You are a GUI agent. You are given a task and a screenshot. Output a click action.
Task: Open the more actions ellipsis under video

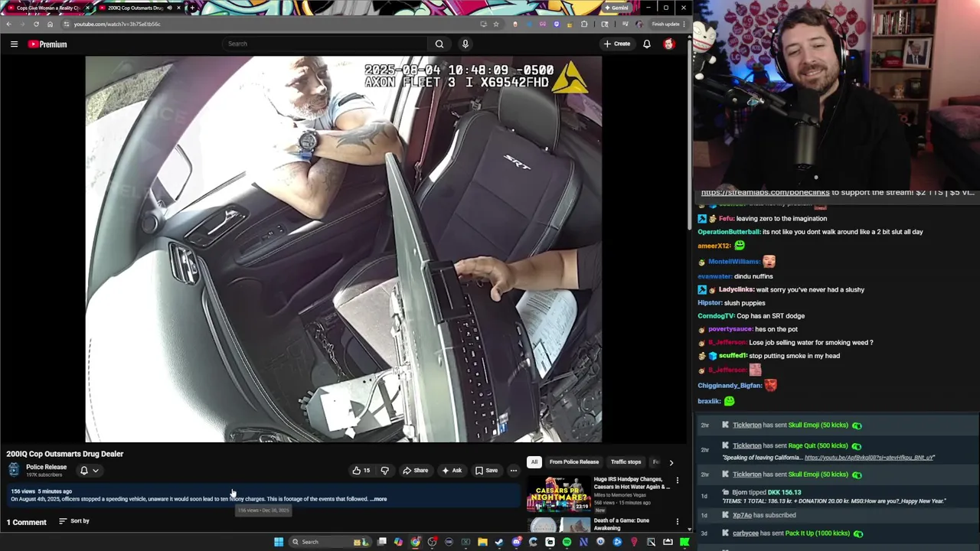coord(514,470)
